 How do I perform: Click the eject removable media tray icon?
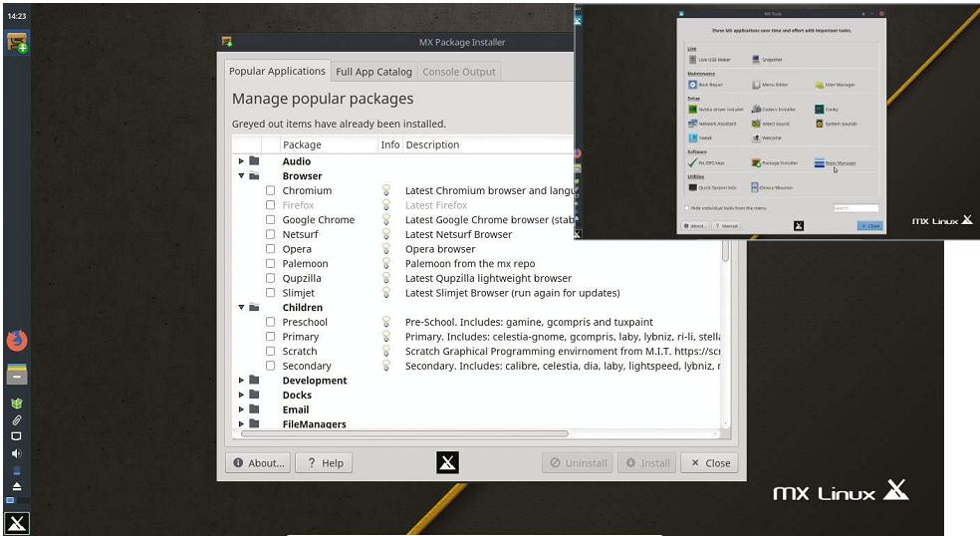pos(17,486)
